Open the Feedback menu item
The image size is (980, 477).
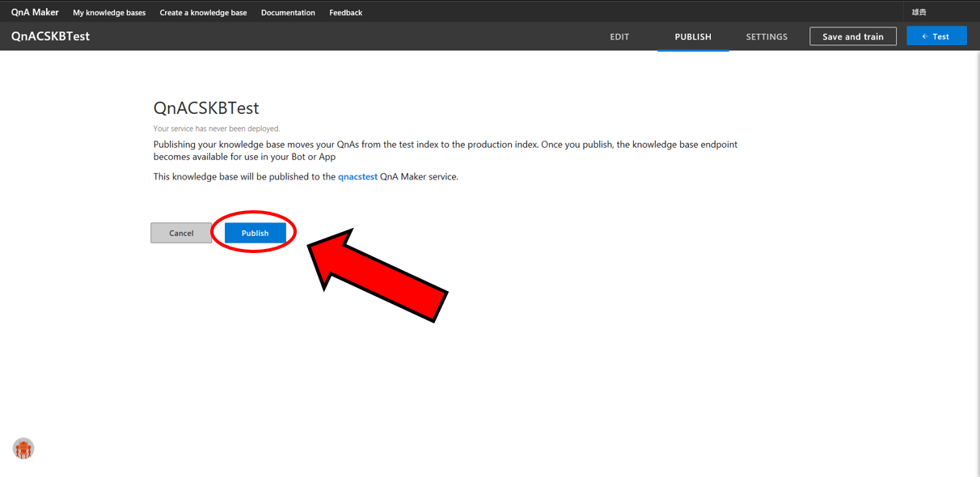345,13
